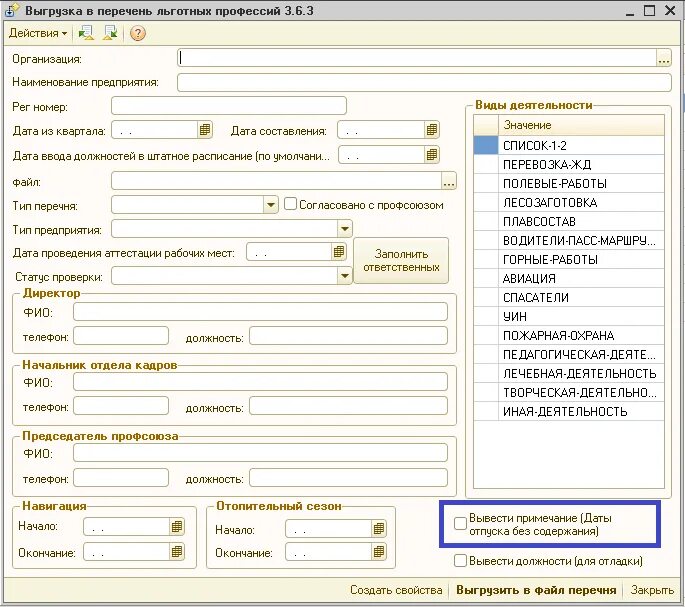Click Председатель профсоюза должность field
The image size is (685, 607).
coord(349,478)
